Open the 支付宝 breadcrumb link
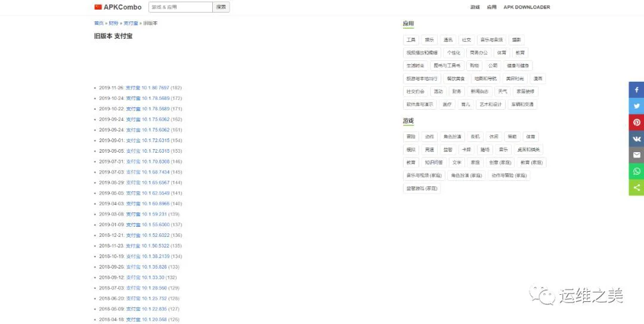The height and width of the screenshot is (324, 644). pyautogui.click(x=131, y=23)
